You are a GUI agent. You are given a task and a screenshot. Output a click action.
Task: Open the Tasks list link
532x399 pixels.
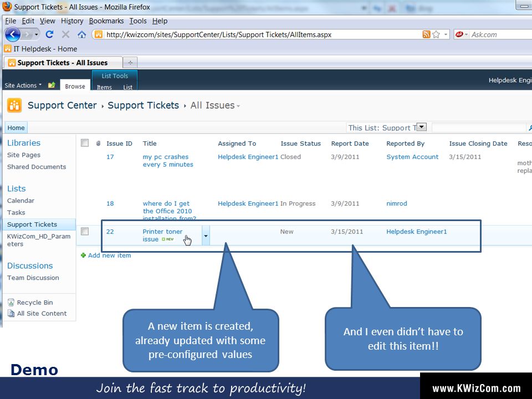[16, 212]
